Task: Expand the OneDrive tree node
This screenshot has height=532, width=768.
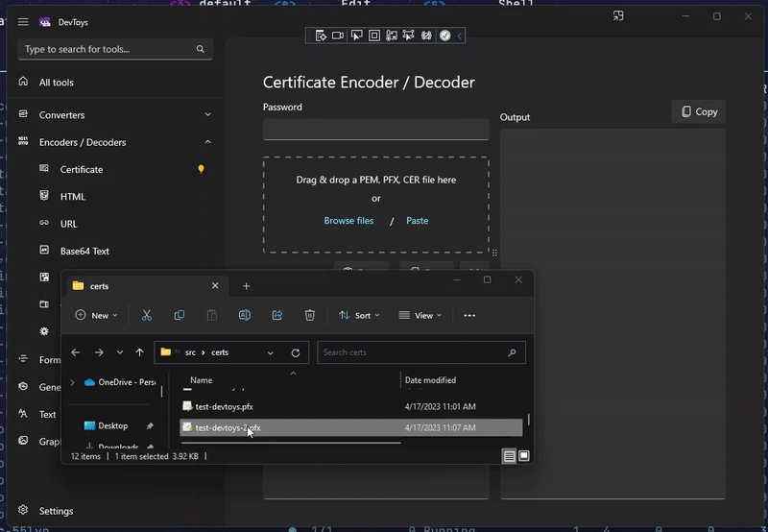Action: pos(73,382)
